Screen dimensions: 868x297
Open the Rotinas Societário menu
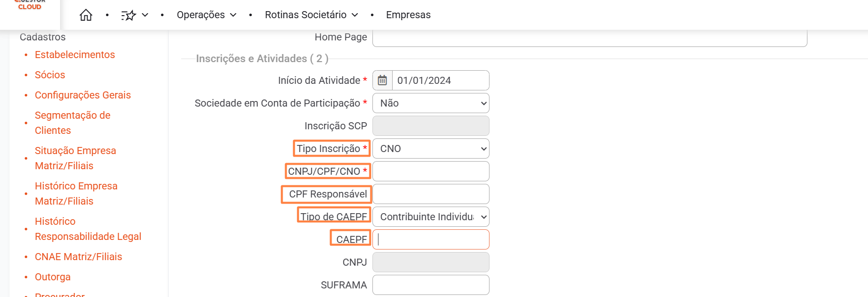[311, 15]
